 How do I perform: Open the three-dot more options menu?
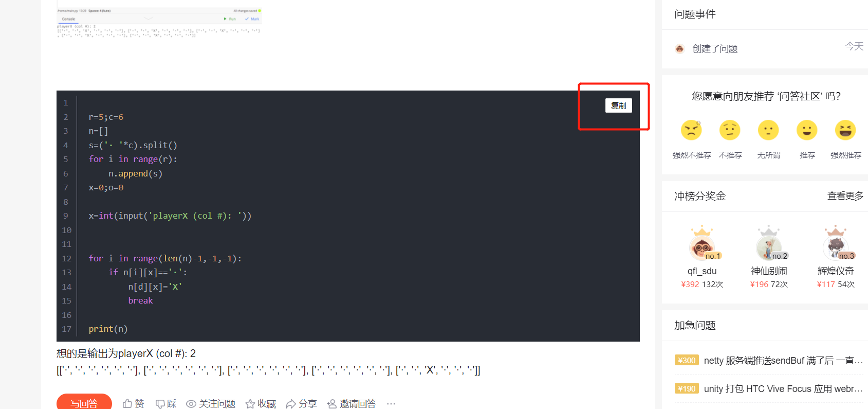point(391,404)
